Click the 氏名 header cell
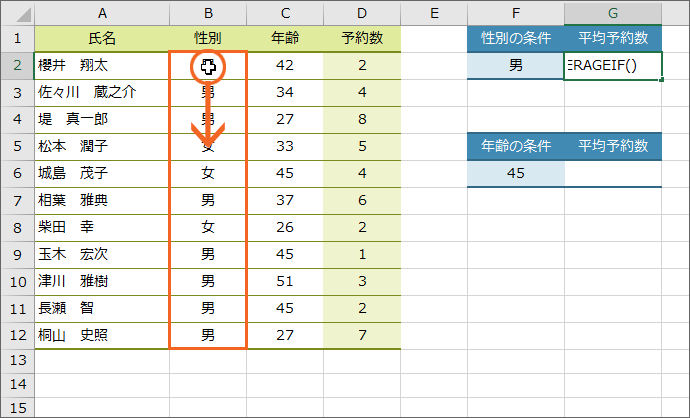Image resolution: width=690 pixels, height=418 pixels. click(x=102, y=39)
